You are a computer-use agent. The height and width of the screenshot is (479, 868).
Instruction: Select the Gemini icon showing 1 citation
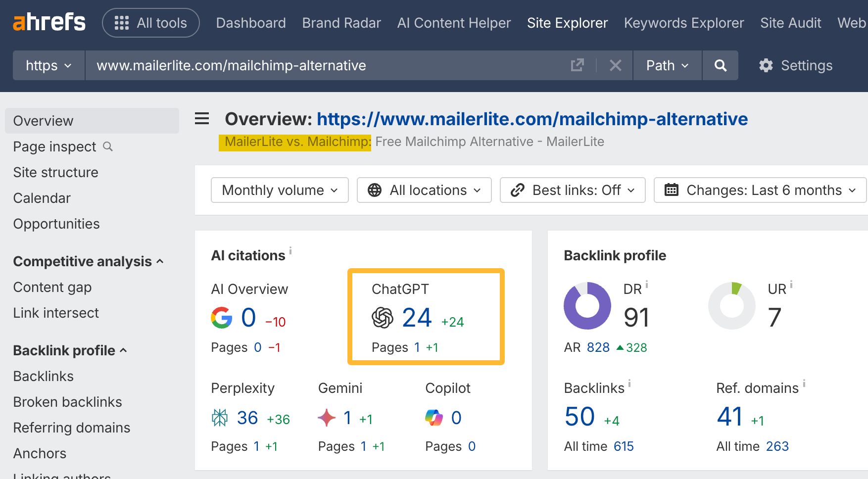tap(327, 417)
